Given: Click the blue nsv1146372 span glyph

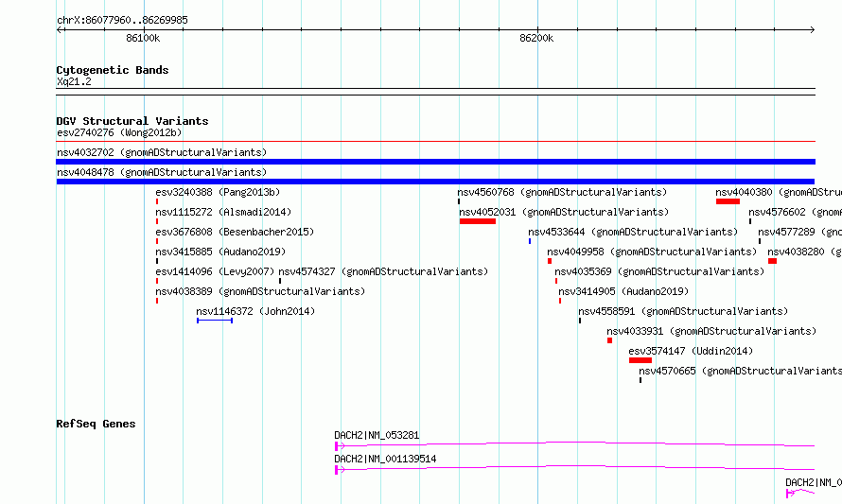Looking at the screenshot, I should (x=215, y=321).
